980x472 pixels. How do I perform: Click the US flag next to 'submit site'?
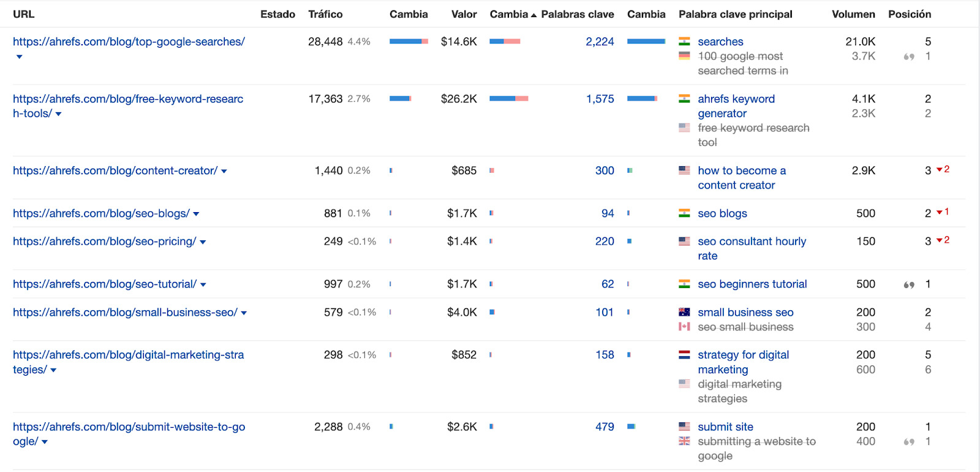coord(684,426)
